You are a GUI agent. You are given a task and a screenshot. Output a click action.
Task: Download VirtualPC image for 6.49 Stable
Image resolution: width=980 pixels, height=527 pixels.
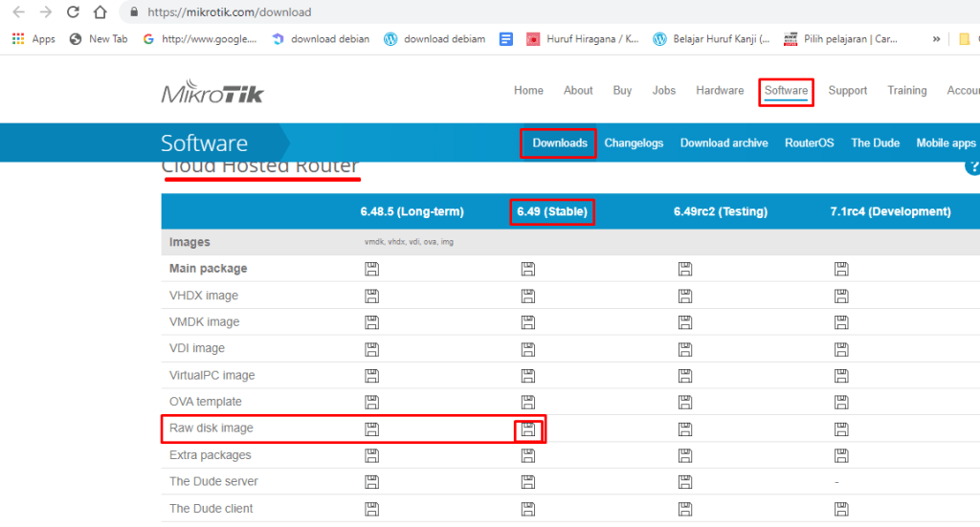point(527,376)
